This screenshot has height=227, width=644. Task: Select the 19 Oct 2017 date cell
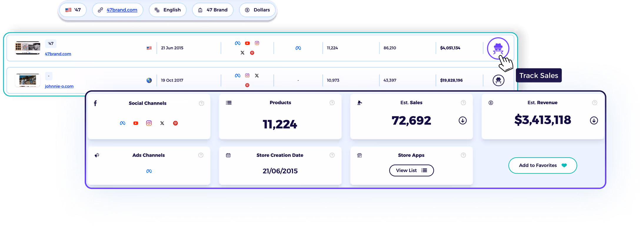172,80
